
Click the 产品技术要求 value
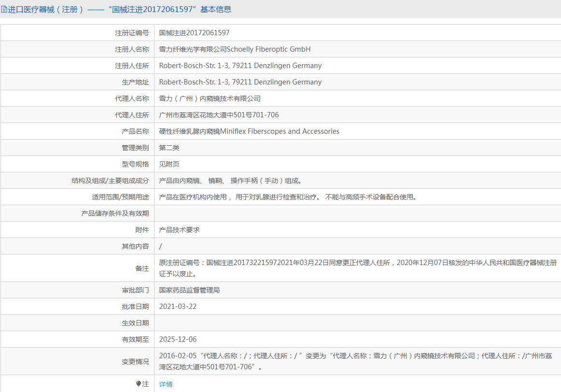point(179,230)
